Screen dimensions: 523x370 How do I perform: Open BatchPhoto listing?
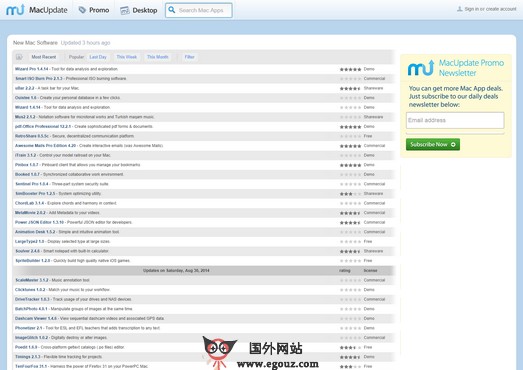[x=31, y=309]
